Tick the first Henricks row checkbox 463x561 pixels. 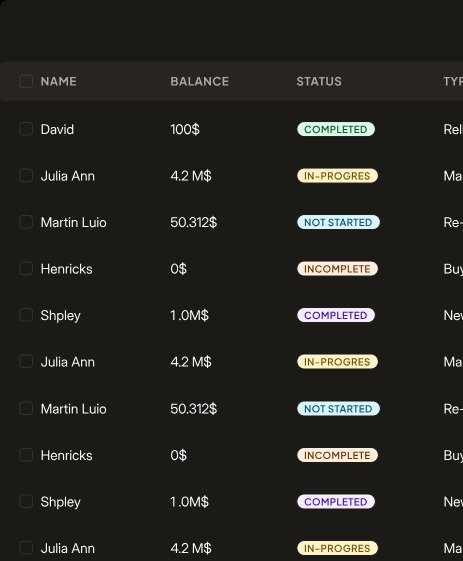click(26, 268)
